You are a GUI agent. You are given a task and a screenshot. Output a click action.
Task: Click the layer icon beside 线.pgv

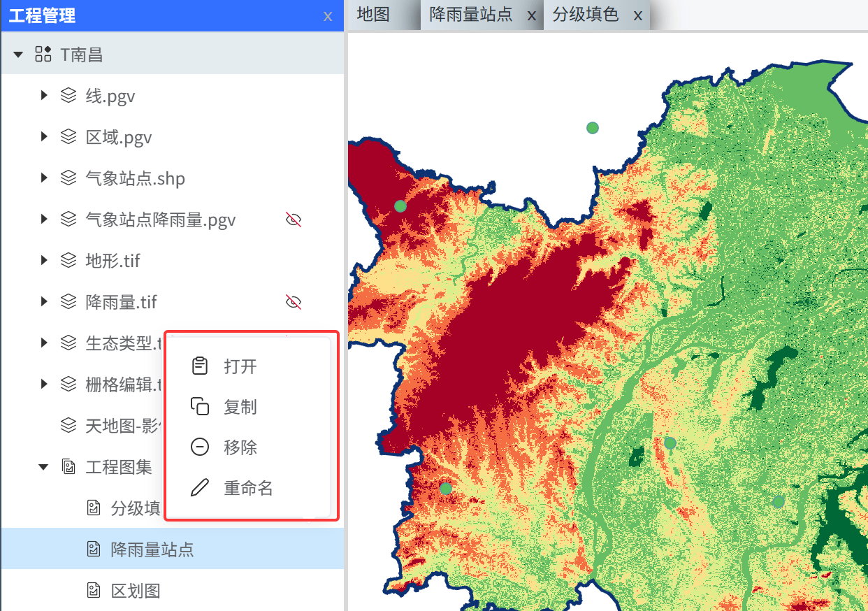pyautogui.click(x=68, y=96)
